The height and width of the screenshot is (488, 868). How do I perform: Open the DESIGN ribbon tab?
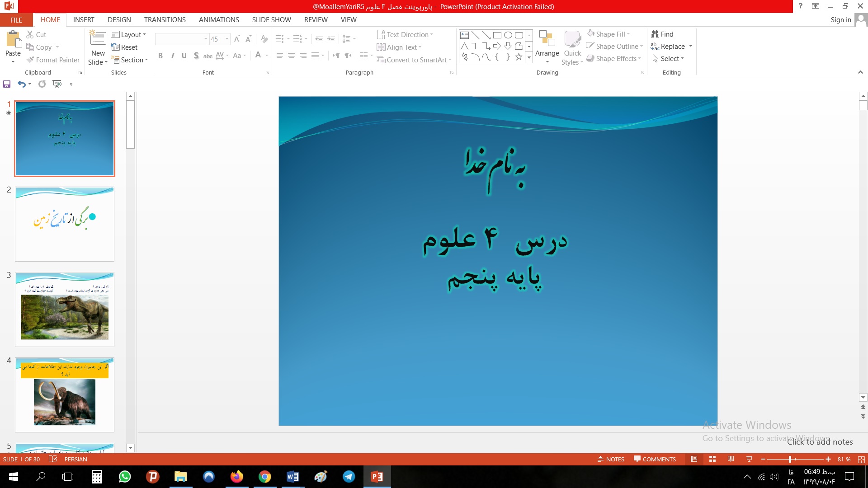click(x=119, y=20)
